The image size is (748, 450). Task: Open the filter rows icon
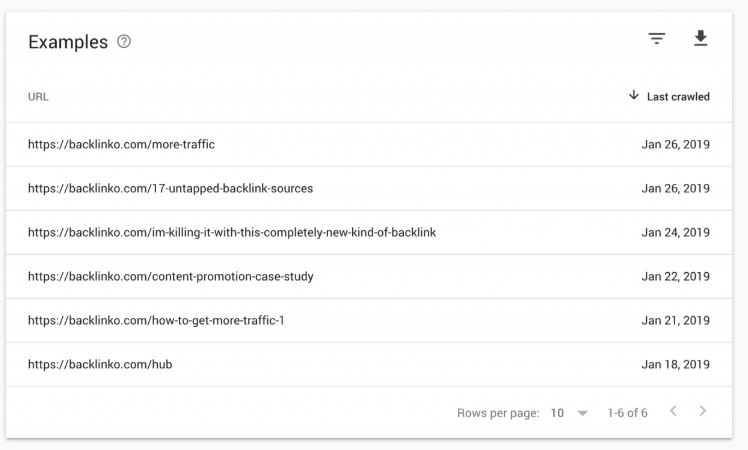click(x=656, y=38)
